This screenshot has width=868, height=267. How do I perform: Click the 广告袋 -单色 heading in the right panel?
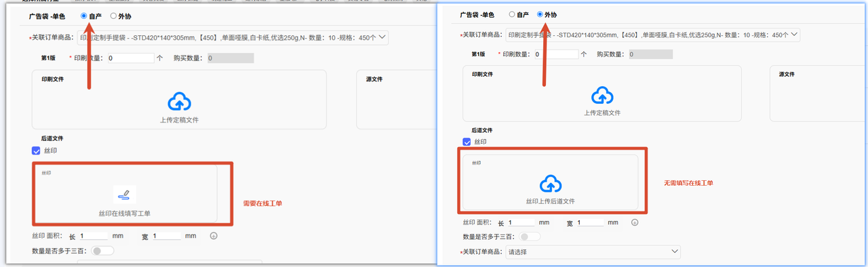(x=477, y=14)
